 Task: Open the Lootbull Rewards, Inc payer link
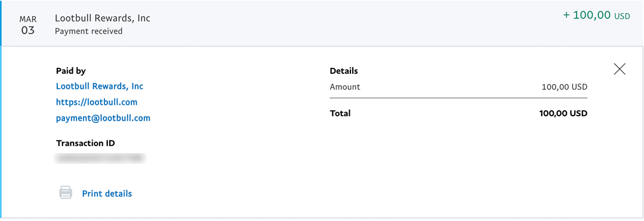100,86
